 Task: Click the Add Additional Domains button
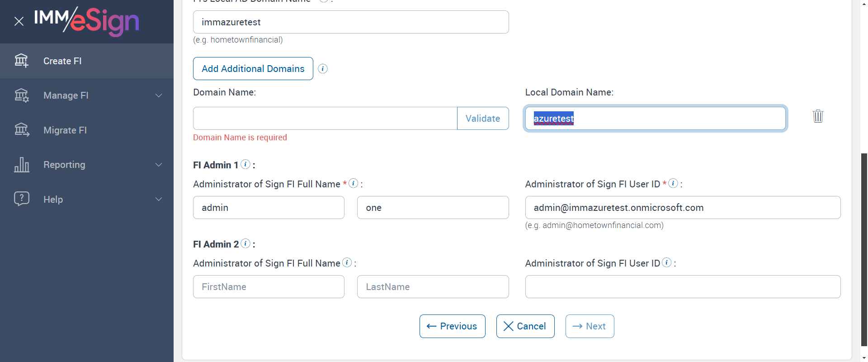pos(253,69)
